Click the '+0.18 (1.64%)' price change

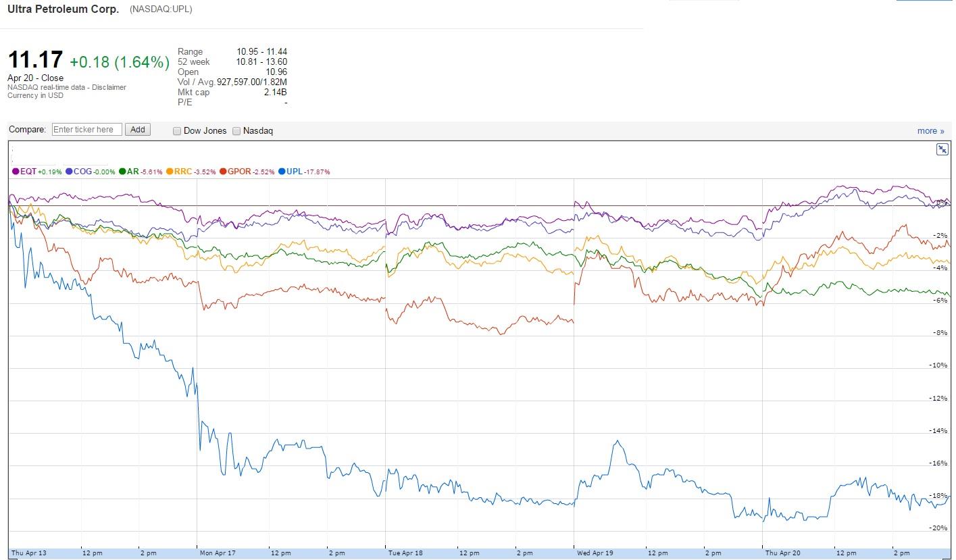pos(120,62)
